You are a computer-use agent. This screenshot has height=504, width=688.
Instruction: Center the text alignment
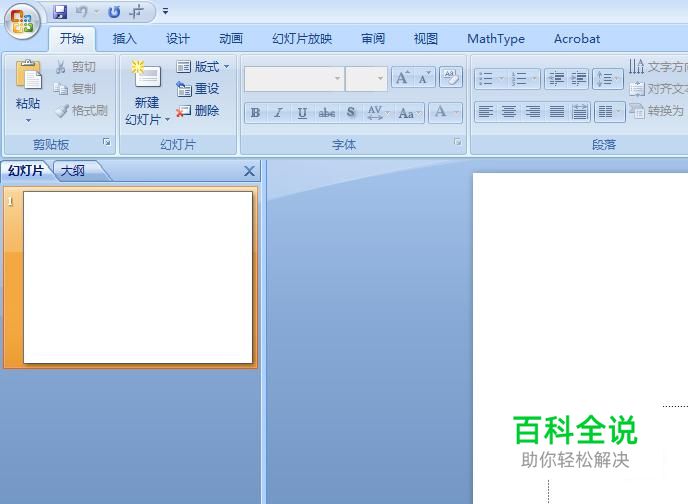point(509,111)
